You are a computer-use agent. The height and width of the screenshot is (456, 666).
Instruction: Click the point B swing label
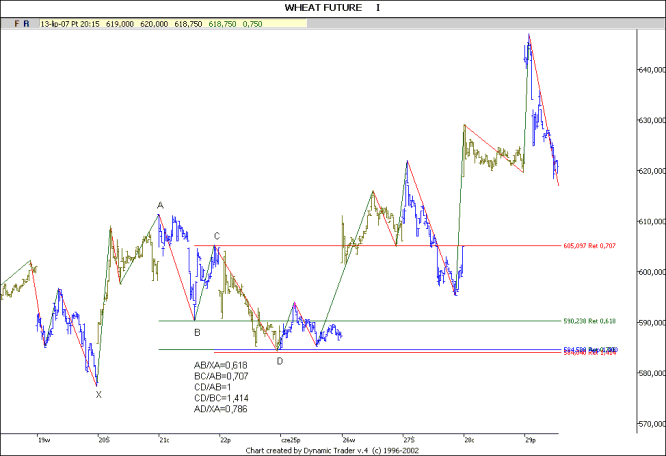197,332
